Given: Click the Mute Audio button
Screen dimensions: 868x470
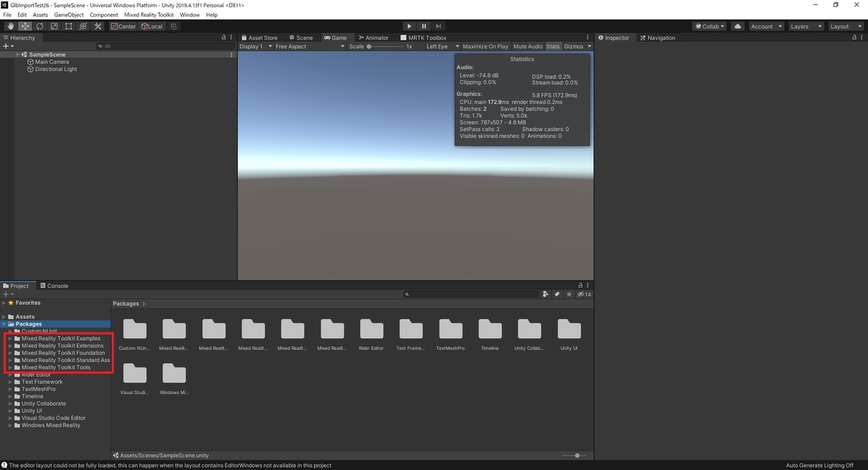Looking at the screenshot, I should (527, 46).
